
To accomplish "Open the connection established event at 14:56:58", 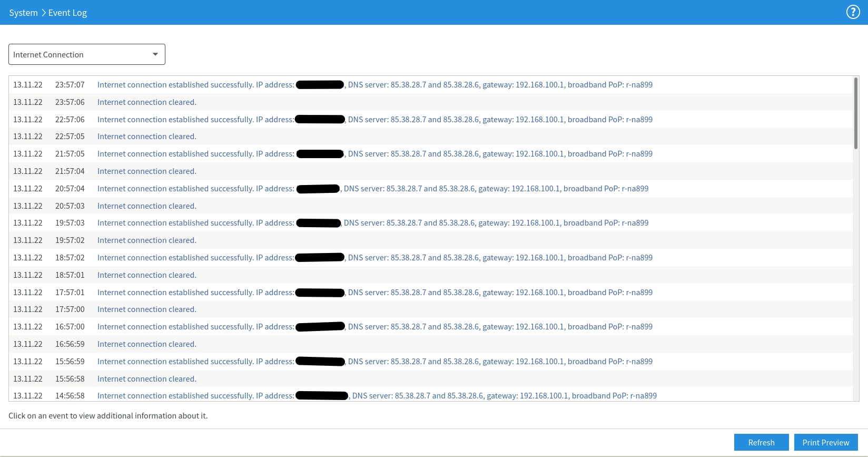I will pos(431,395).
